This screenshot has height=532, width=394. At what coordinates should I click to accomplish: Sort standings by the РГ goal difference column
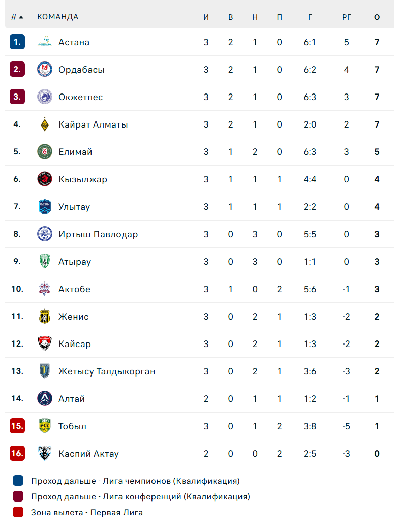click(x=346, y=17)
